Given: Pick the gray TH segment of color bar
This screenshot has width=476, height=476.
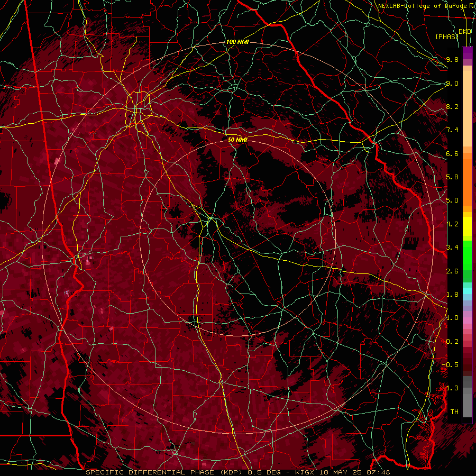Looking at the screenshot, I should click(467, 406).
